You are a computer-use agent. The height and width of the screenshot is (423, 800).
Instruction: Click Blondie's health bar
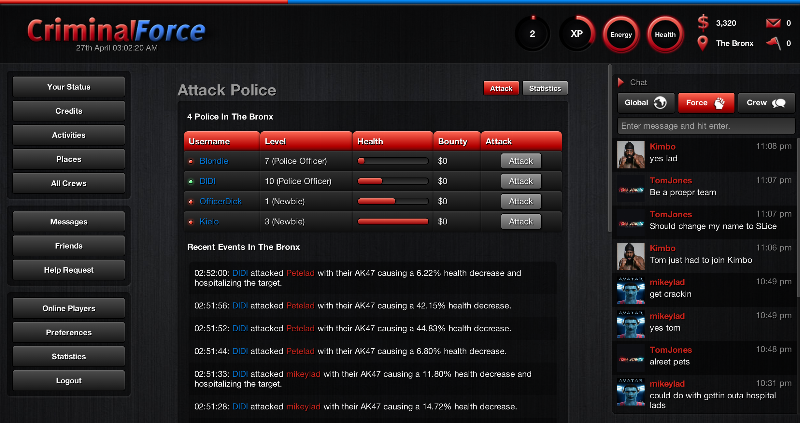(393, 161)
